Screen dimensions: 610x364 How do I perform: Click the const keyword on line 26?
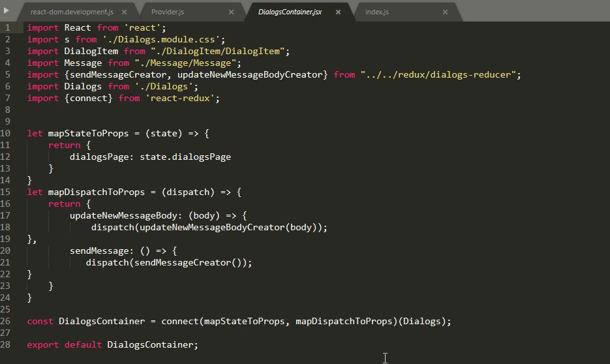coord(40,321)
